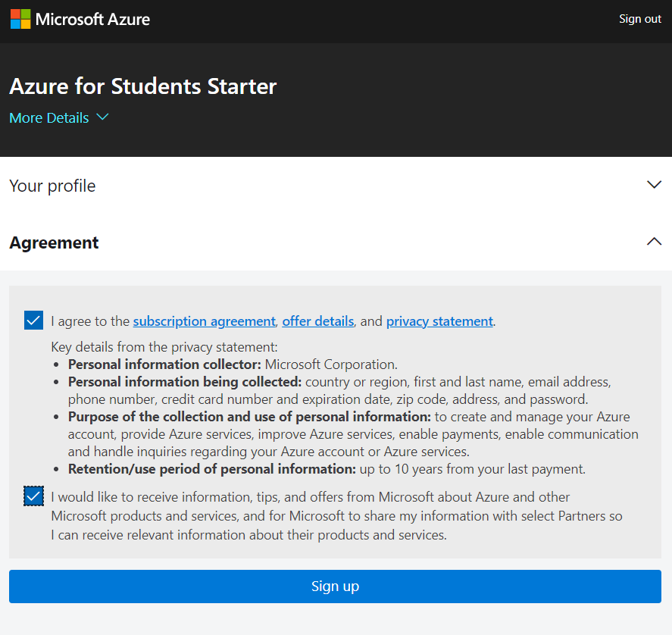This screenshot has width=672, height=635.
Task: Click the Your profile heading
Action: point(52,186)
